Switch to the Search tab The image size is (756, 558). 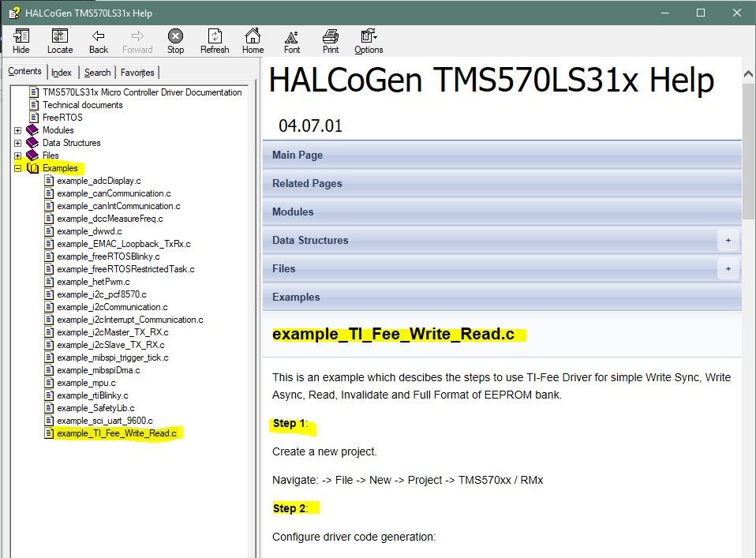pos(97,73)
